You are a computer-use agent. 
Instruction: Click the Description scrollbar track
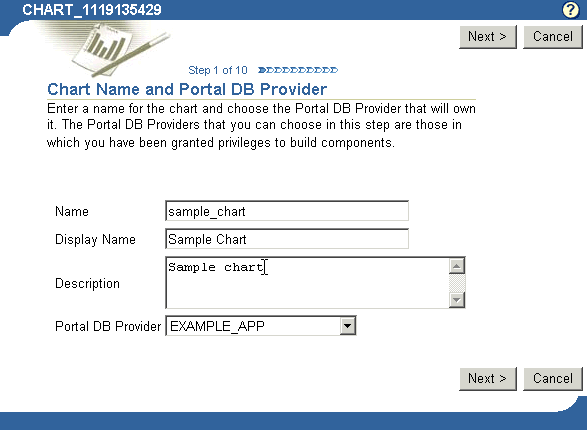click(x=457, y=283)
